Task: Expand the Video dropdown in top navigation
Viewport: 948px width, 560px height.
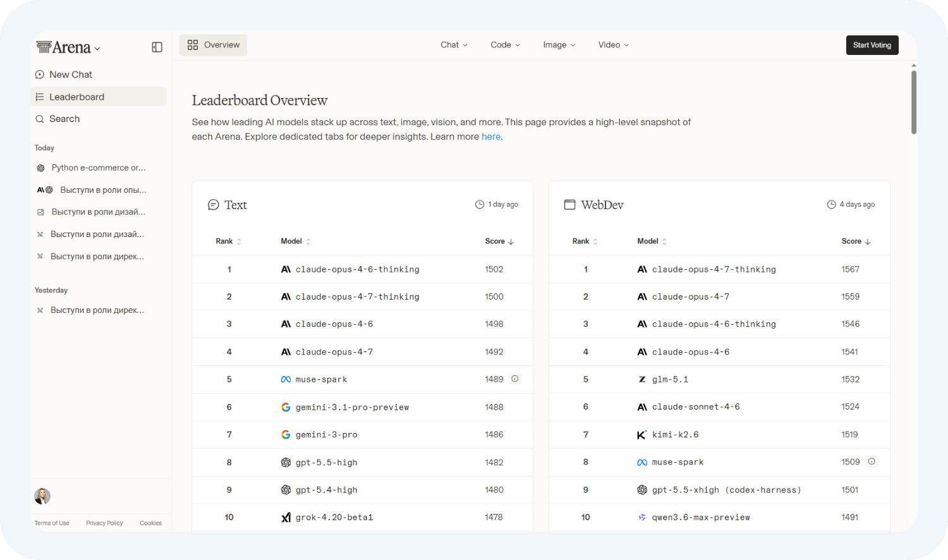Action: tap(613, 45)
